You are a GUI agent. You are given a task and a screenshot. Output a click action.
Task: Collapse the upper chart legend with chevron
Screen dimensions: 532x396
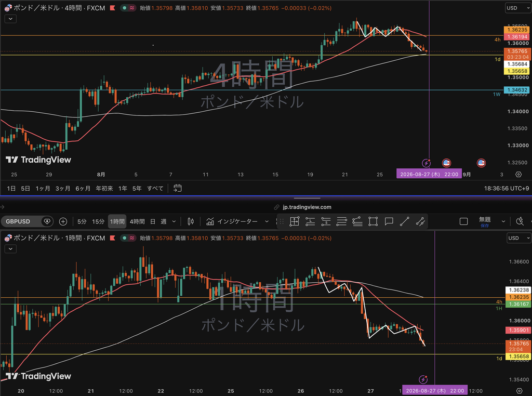coord(10,19)
